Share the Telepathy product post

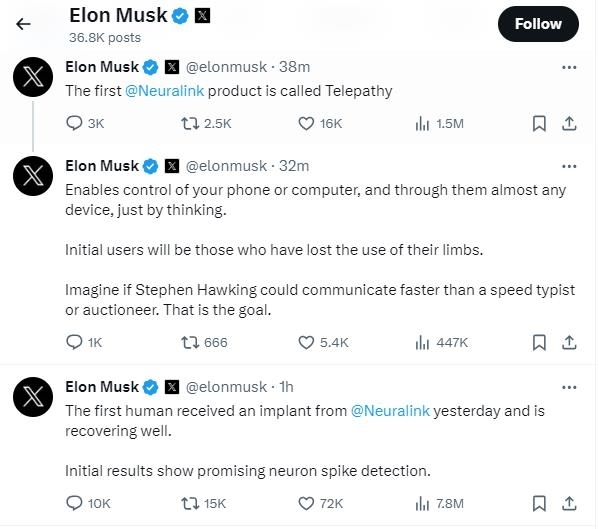[569, 123]
